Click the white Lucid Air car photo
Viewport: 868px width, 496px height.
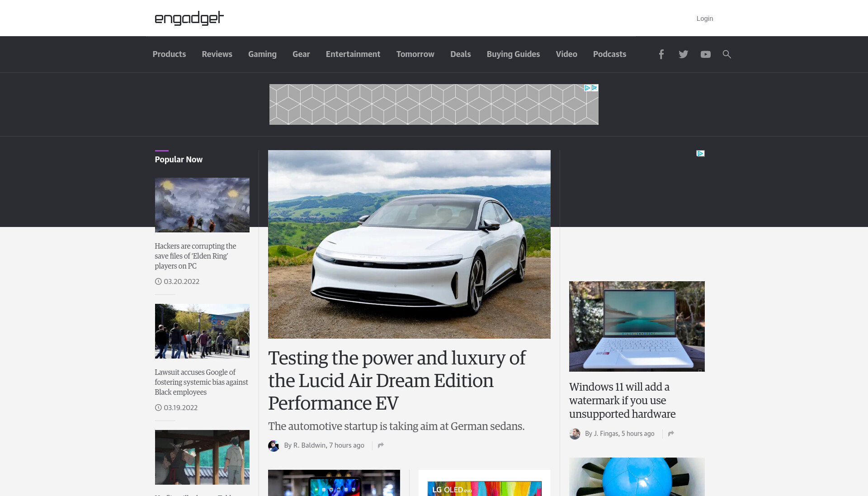409,244
